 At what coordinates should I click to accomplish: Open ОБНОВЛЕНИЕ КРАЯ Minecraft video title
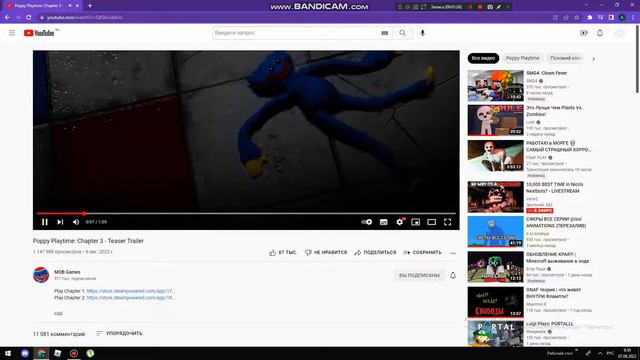[557, 258]
